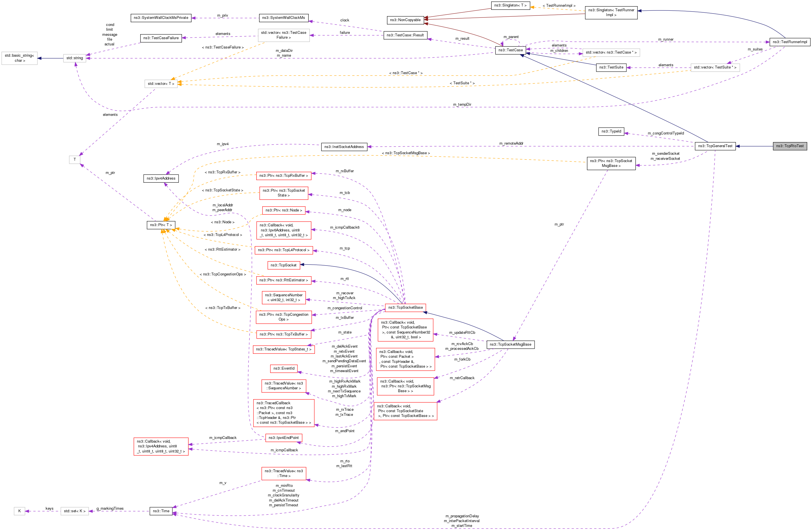Click ns3::Ptr< ns3::TcpRxBuffer > node
The height and width of the screenshot is (530, 812).
(284, 176)
